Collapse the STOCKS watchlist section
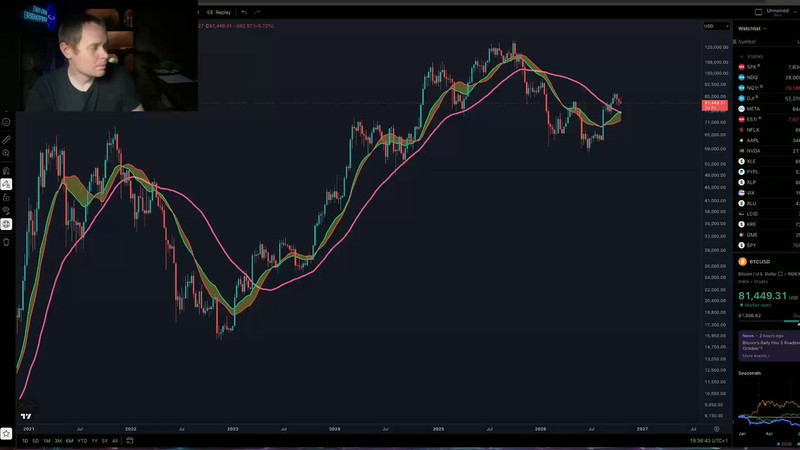 pos(741,57)
